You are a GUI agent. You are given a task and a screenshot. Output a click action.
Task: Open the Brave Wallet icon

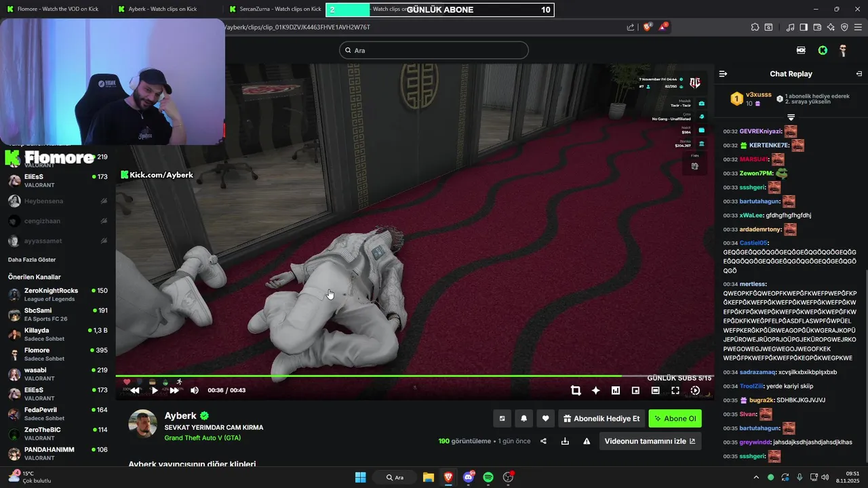[x=817, y=27]
